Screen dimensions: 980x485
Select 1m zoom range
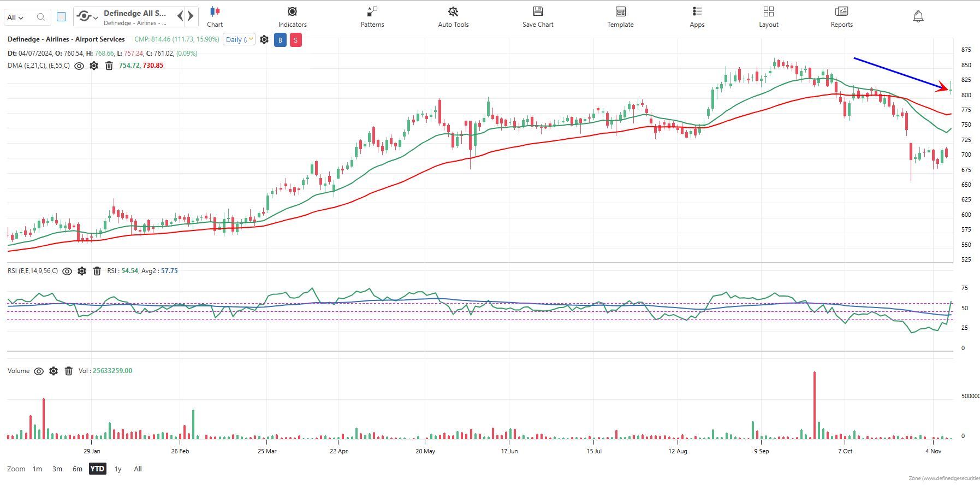pos(37,469)
